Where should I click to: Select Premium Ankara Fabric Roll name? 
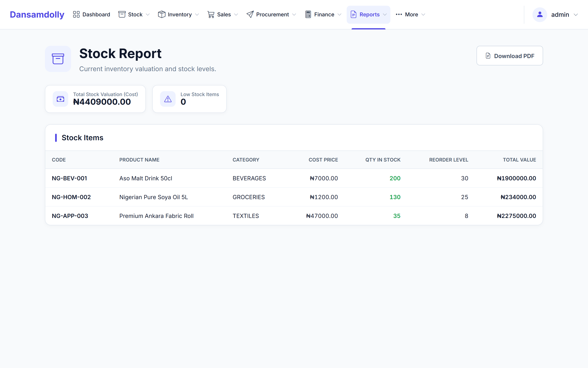point(156,216)
